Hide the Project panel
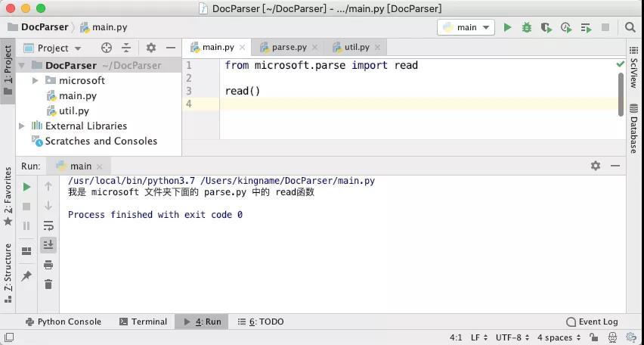644x345 pixels. pyautogui.click(x=171, y=48)
